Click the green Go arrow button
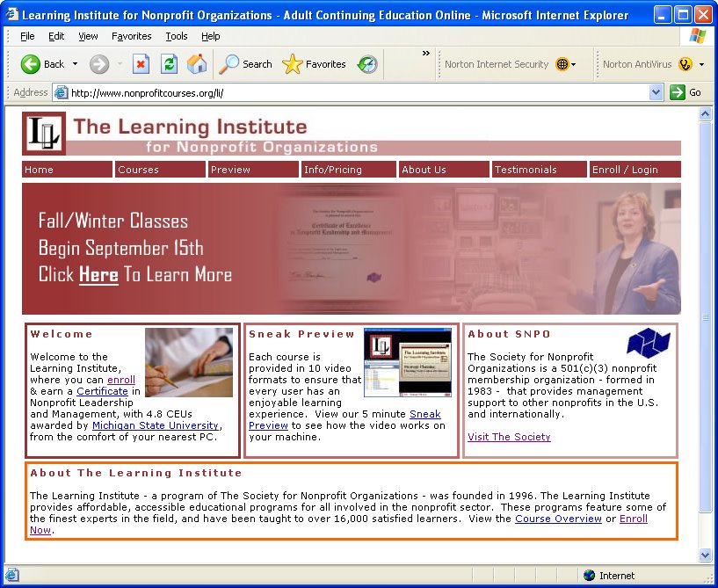This screenshot has height=588, width=718. pos(678,92)
